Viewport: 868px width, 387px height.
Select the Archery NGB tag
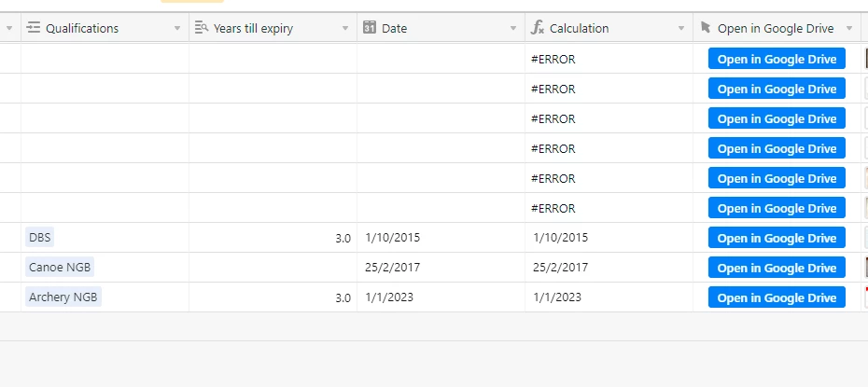coord(63,297)
